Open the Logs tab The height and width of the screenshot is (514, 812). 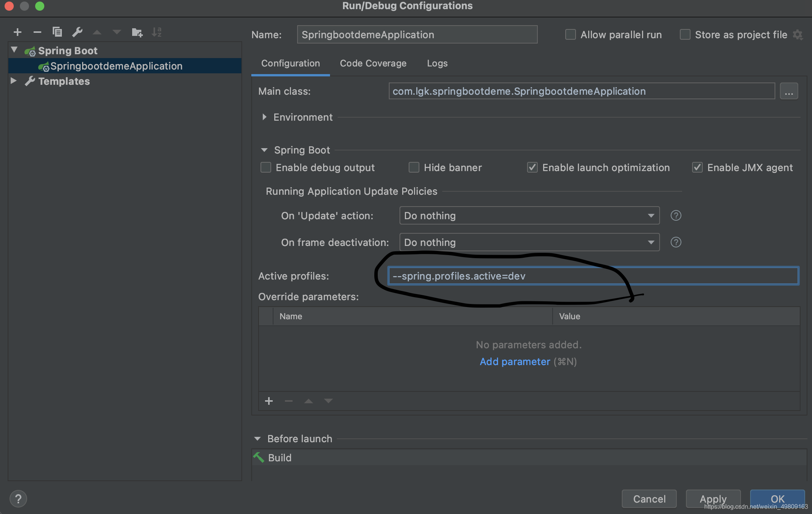(x=437, y=63)
